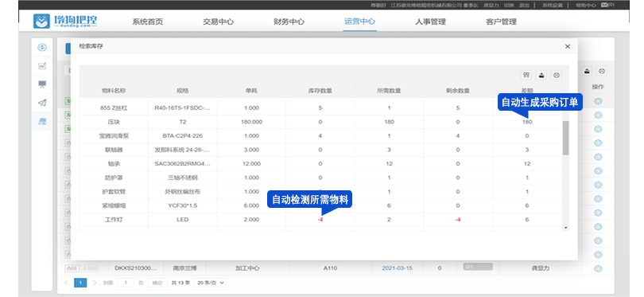644x297 pixels.
Task: Open the presentation board icon in left sidebar
Action: pos(42,84)
